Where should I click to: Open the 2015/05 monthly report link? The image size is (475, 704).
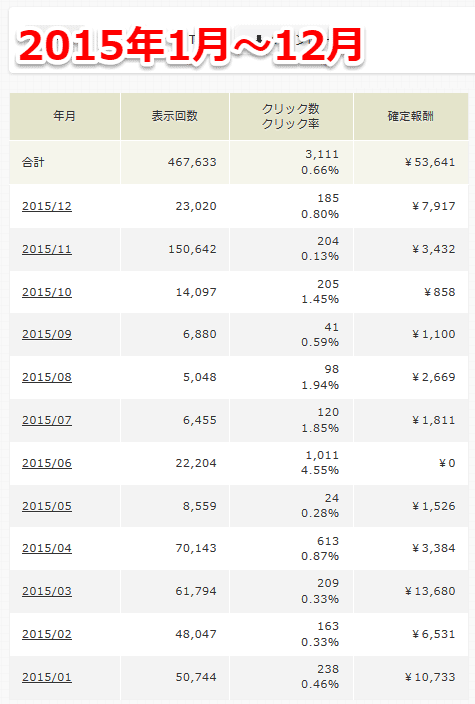pyautogui.click(x=47, y=506)
